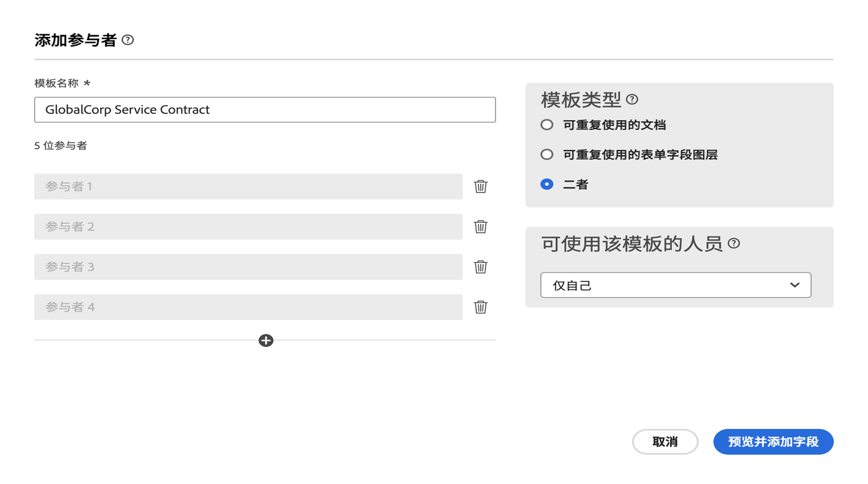Click the 模板名称 input field
Viewport: 868px width, 484px height.
click(x=265, y=110)
